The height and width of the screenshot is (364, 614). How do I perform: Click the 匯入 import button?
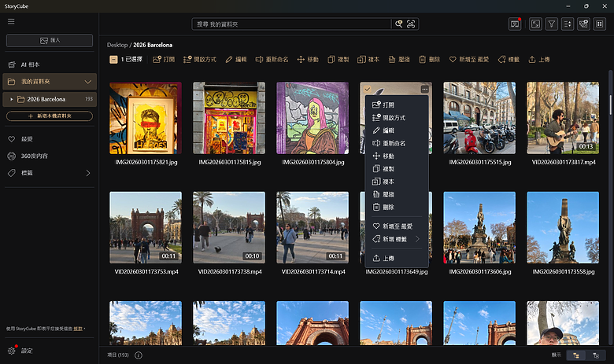pos(49,40)
